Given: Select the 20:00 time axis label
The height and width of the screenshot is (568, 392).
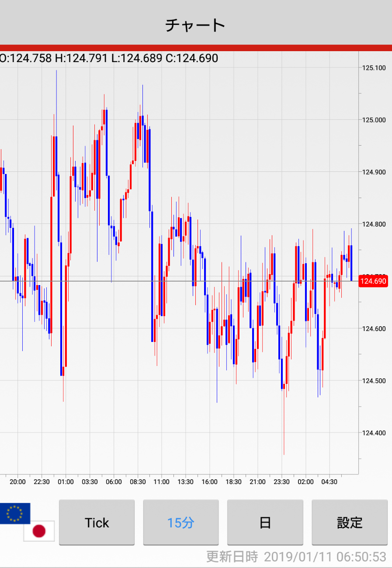Looking at the screenshot, I should click(17, 482).
